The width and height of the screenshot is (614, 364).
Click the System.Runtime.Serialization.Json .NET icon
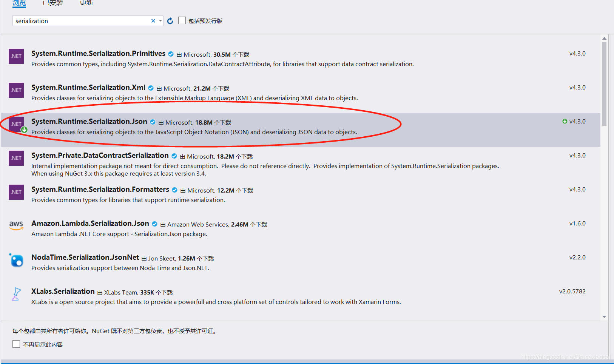pyautogui.click(x=16, y=124)
